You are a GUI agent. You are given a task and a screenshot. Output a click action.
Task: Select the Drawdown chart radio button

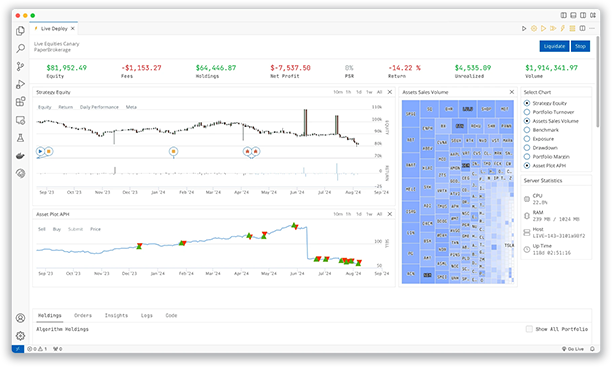tap(527, 148)
